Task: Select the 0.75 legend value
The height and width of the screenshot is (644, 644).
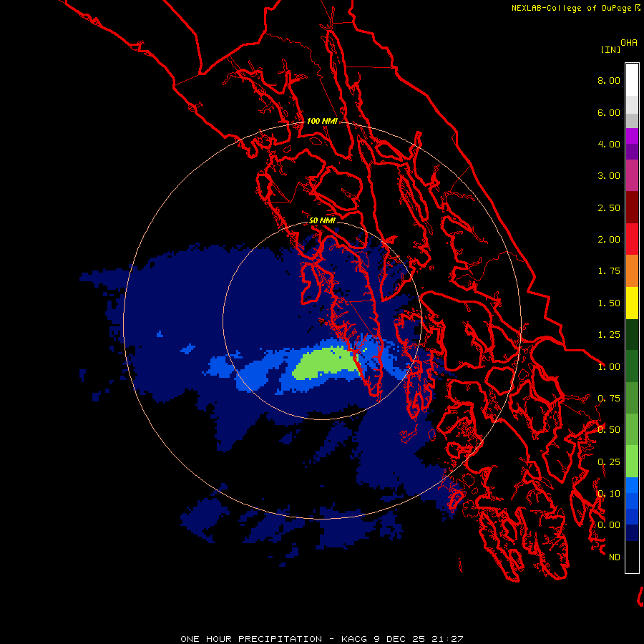Action: [609, 399]
